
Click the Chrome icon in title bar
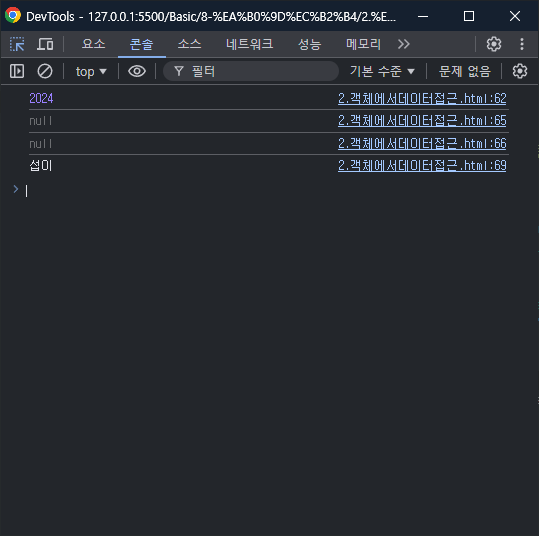13,15
